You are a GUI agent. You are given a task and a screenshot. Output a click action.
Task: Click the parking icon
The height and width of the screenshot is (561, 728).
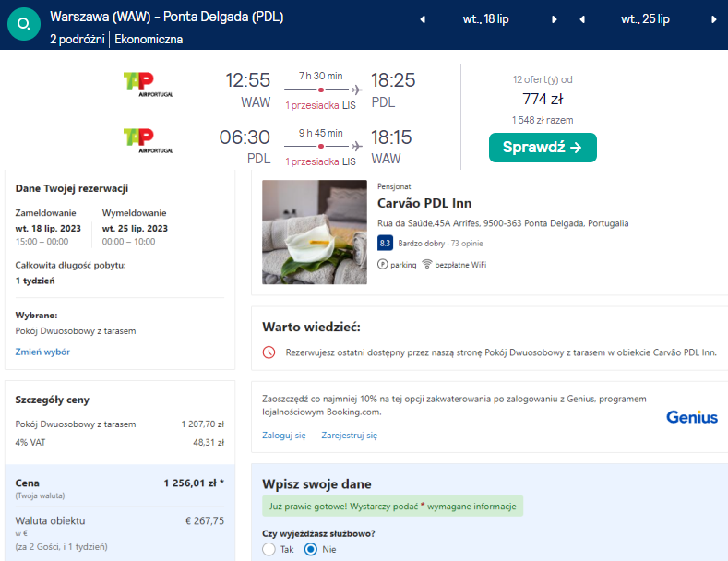[x=384, y=265]
